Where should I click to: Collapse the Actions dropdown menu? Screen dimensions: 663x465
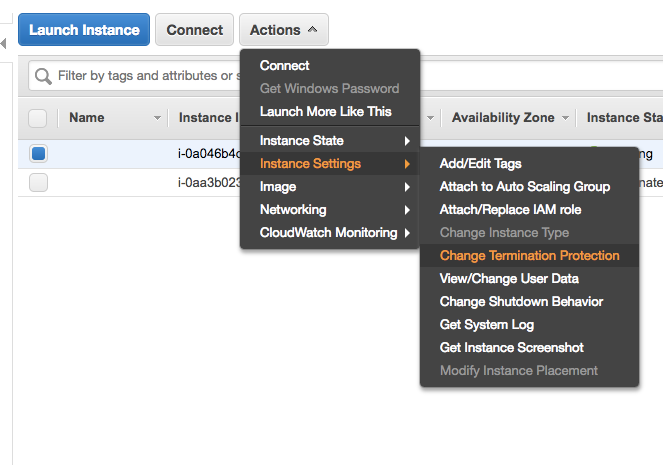point(284,30)
